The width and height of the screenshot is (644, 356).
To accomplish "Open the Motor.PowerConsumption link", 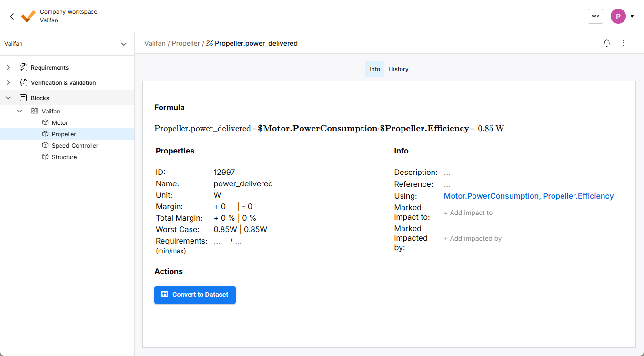I will 491,196.
